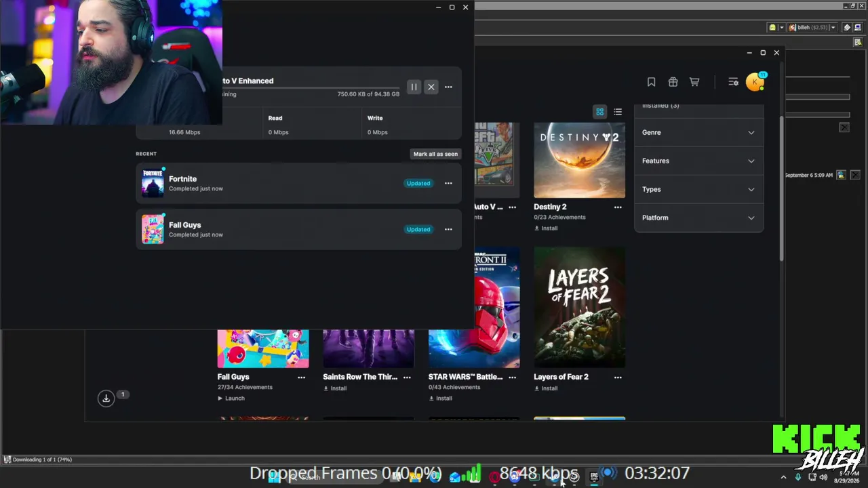Open the gift redeem icon
868x488 pixels.
(x=673, y=82)
